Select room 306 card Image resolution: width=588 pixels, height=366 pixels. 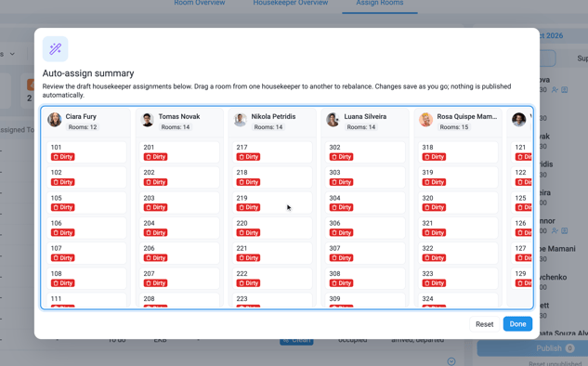coord(365,228)
